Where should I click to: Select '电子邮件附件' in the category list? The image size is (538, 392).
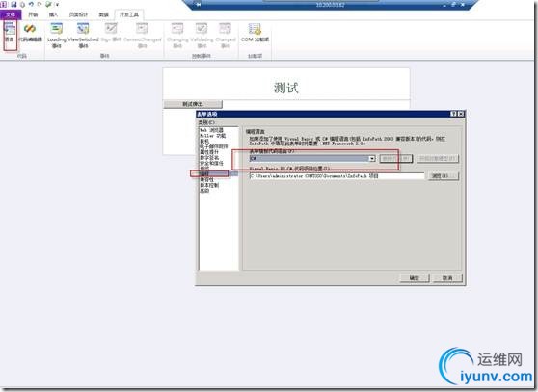pos(214,146)
